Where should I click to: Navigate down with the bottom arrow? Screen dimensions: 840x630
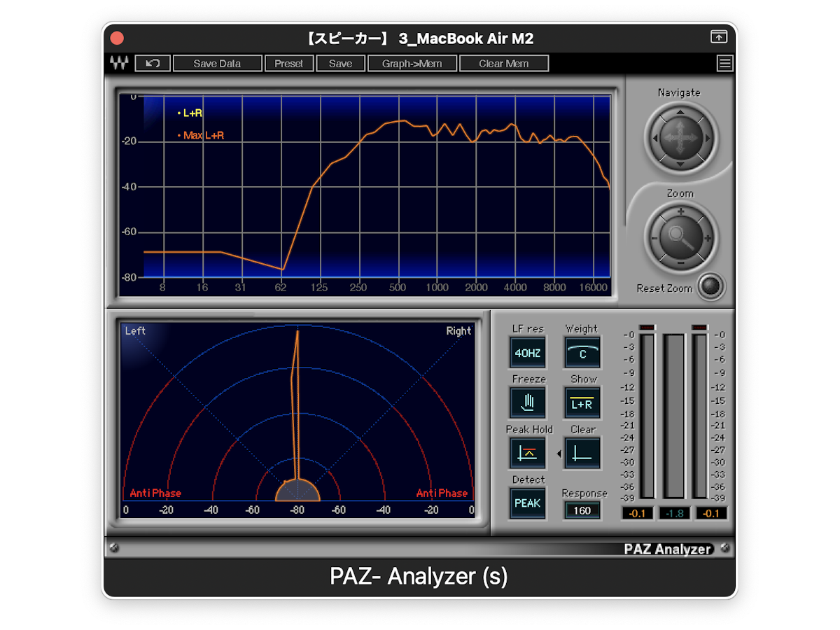click(680, 164)
